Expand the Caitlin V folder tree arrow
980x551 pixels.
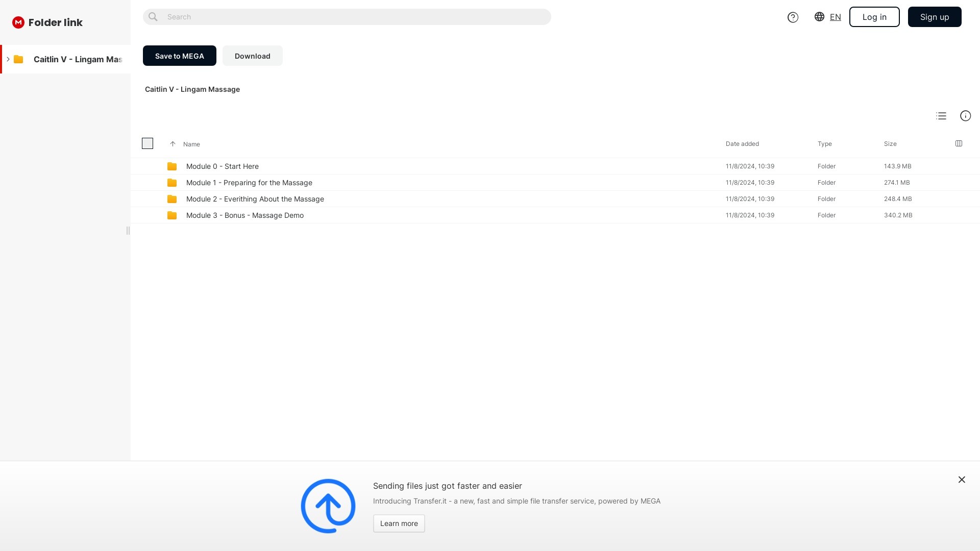tap(8, 59)
